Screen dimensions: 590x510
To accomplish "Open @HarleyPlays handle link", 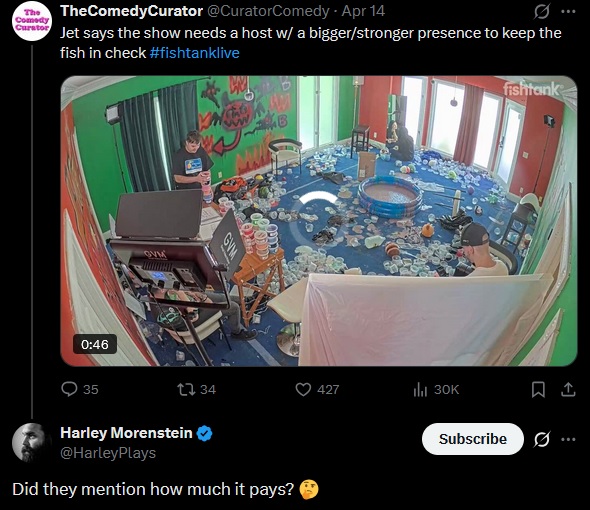I will pyautogui.click(x=108, y=453).
